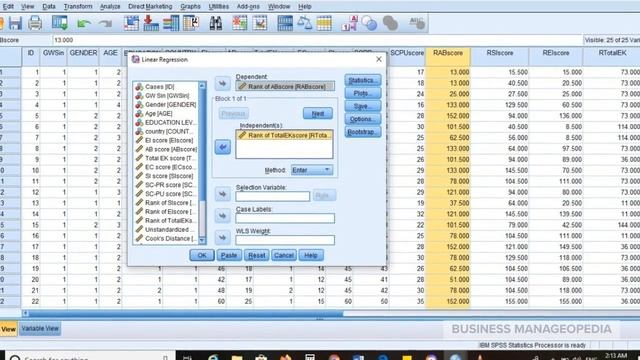Click the Split file toolbar icon
Image resolution: width=640 pixels, height=360 pixels.
click(285, 23)
